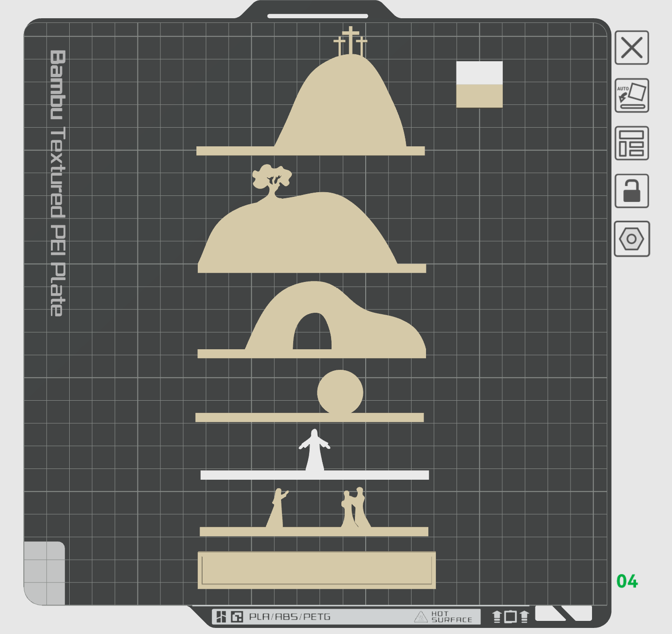672x634 pixels.
Task: Select the plate number 04 label
Action: (x=627, y=581)
